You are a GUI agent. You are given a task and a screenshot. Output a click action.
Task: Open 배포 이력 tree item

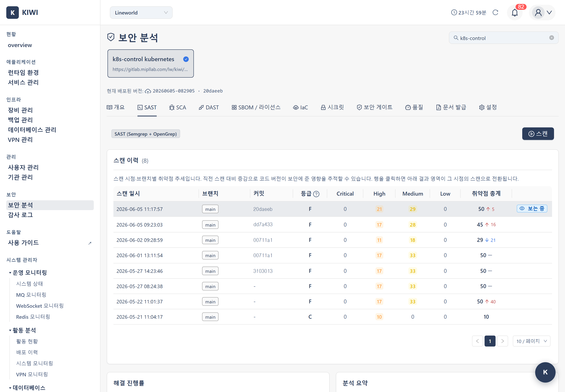27,352
